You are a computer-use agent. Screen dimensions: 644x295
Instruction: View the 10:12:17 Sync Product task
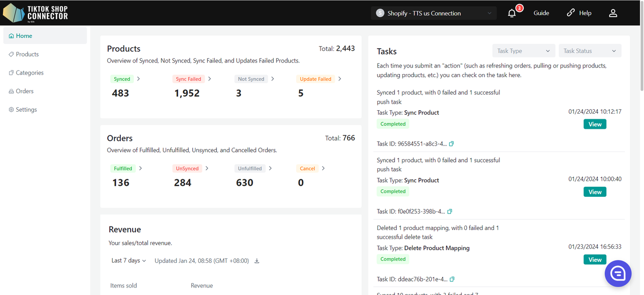(595, 124)
